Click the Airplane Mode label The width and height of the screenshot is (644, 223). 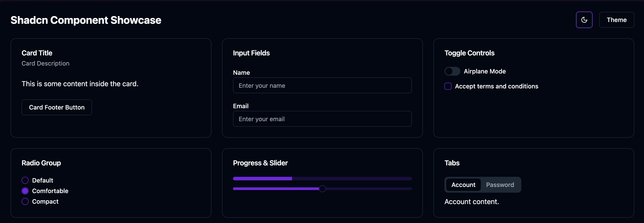point(485,71)
